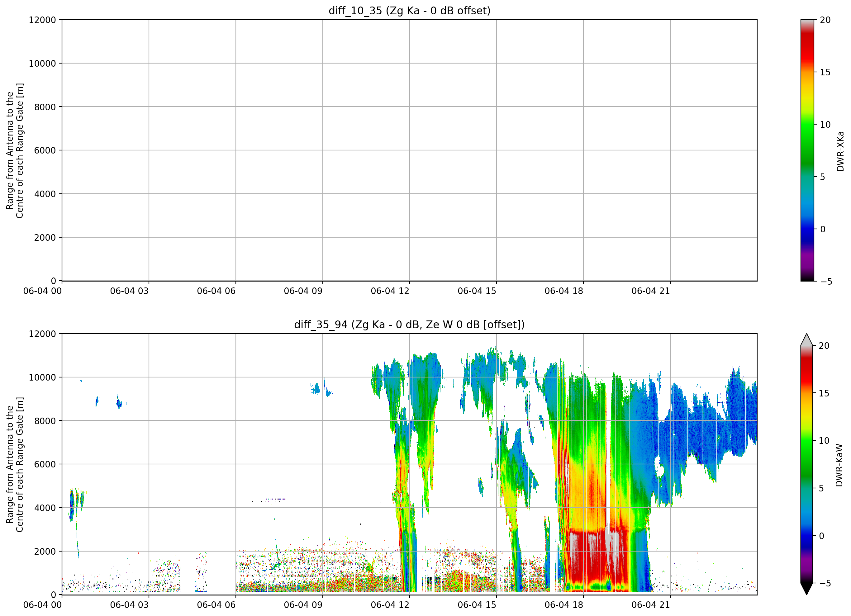The height and width of the screenshot is (616, 851).
Task: Click the top plot's y-axis range label
Action: click(x=15, y=150)
